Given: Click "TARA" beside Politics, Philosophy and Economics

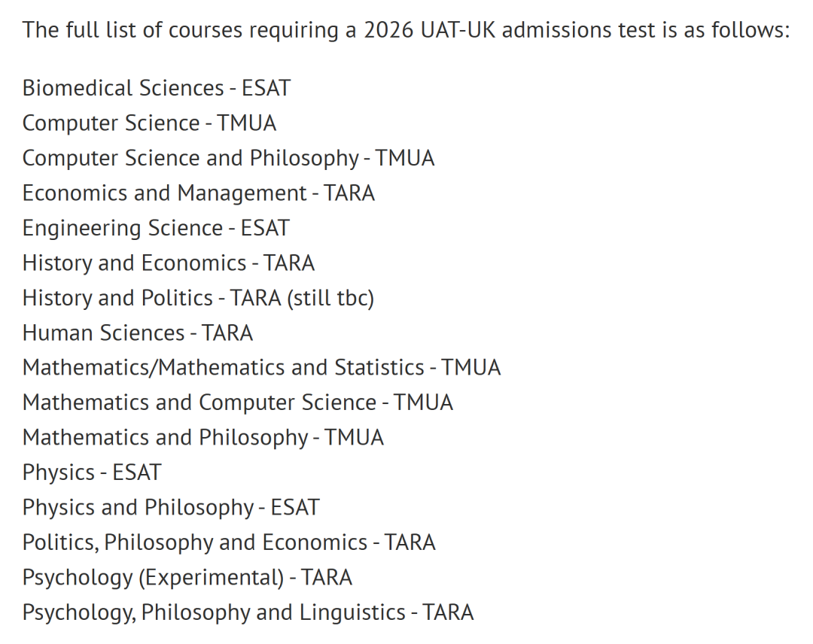Looking at the screenshot, I should tap(410, 542).
